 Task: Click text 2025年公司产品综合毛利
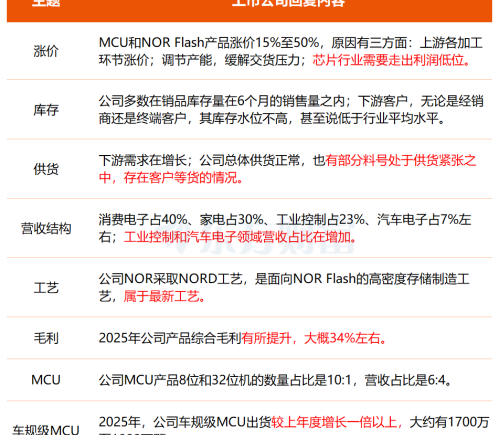pos(170,338)
